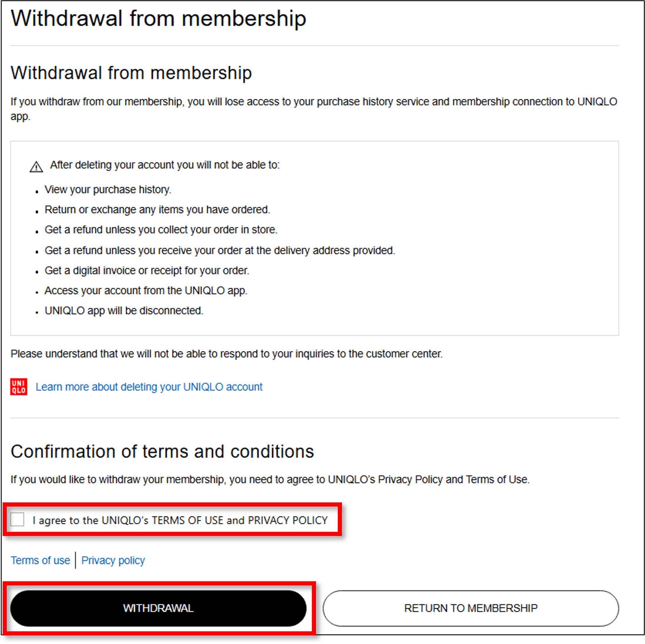Click the 'delivery address provided' refund bullet
This screenshot has height=644, width=645.
coord(220,250)
